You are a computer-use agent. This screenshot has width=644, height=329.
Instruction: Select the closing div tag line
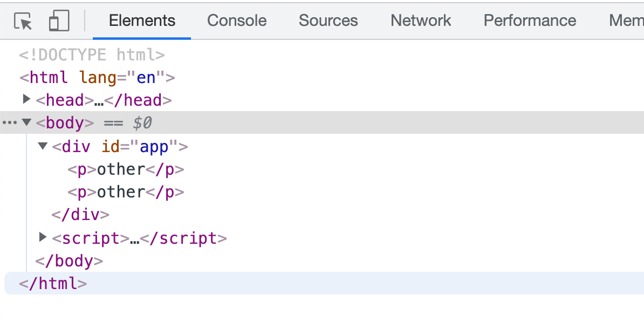point(80,215)
